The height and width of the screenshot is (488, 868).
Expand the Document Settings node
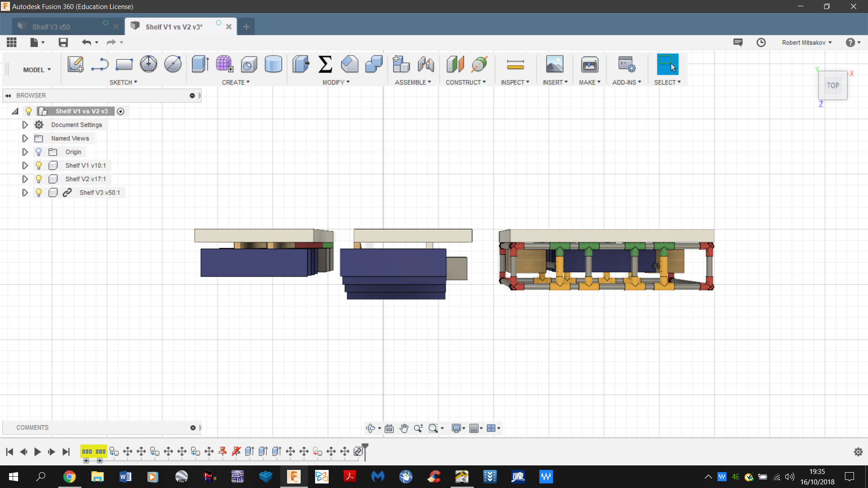[25, 125]
